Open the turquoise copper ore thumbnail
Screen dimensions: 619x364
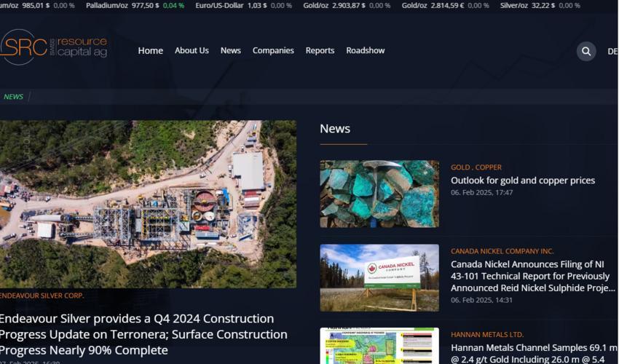click(379, 194)
